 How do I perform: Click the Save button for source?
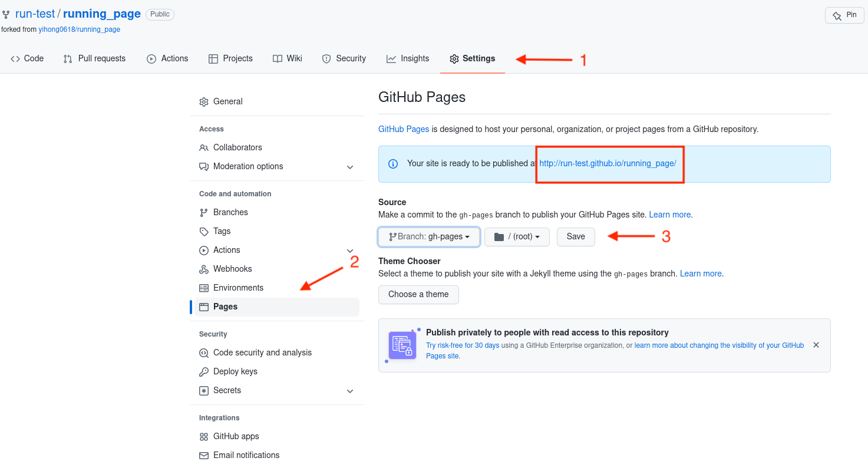click(576, 237)
